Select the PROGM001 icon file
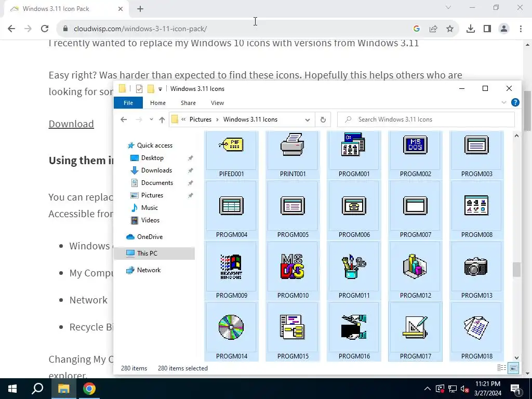 354,154
